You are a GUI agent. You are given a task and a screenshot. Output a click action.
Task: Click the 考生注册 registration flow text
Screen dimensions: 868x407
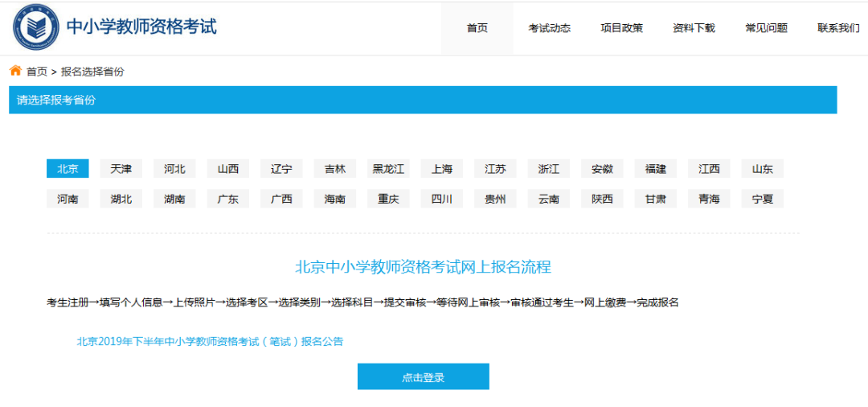coord(68,302)
